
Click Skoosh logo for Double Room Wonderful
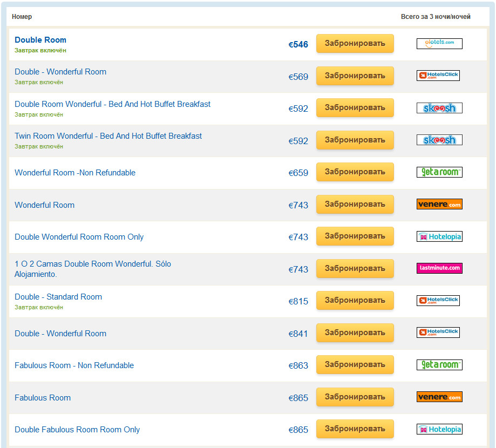[439, 108]
